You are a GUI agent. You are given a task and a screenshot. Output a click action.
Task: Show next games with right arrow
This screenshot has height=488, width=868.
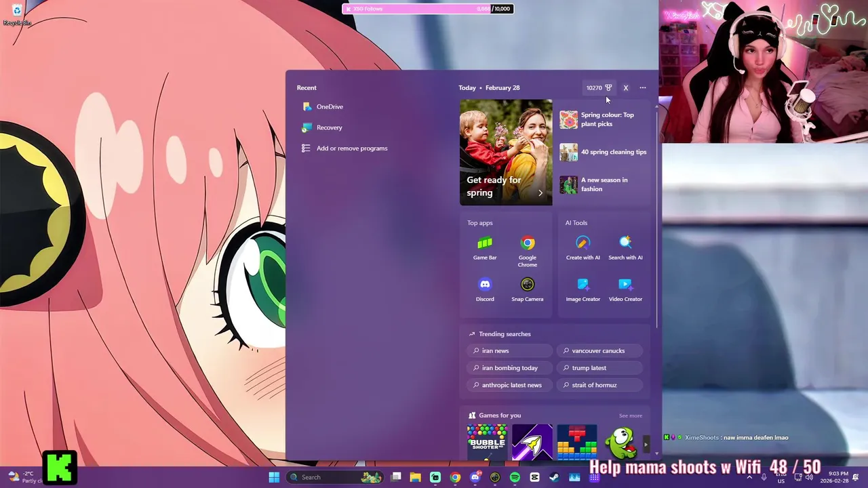(646, 444)
